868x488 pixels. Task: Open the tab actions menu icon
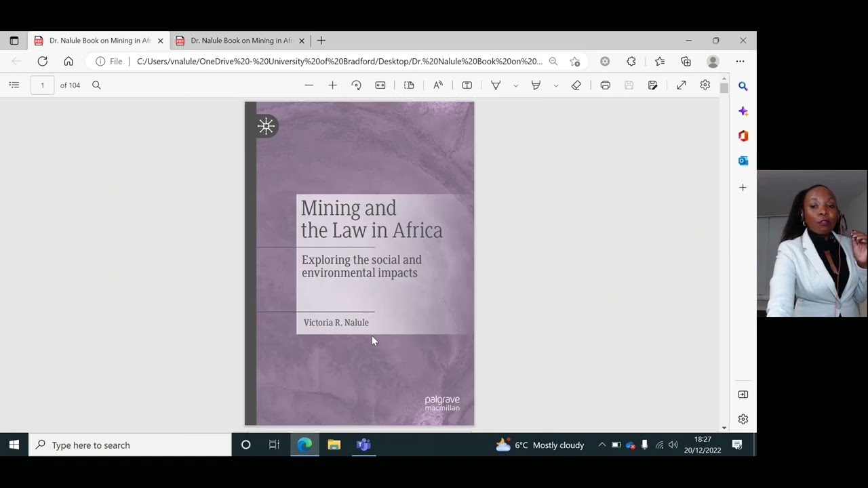coord(14,41)
